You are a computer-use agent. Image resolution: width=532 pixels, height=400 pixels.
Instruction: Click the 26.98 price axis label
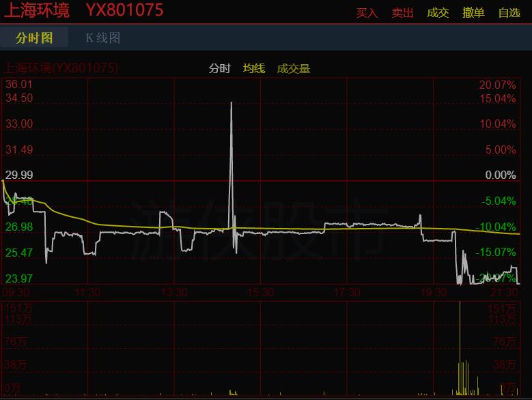(x=19, y=227)
